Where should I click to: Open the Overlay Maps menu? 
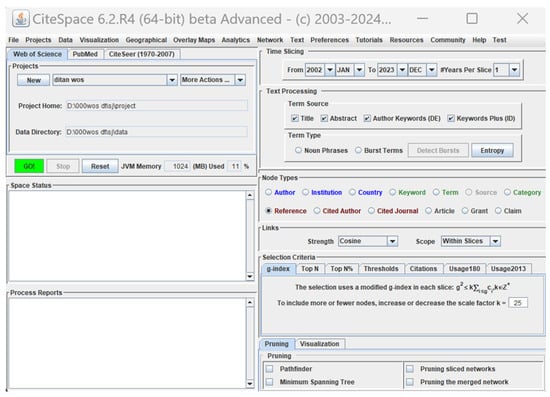pos(194,40)
